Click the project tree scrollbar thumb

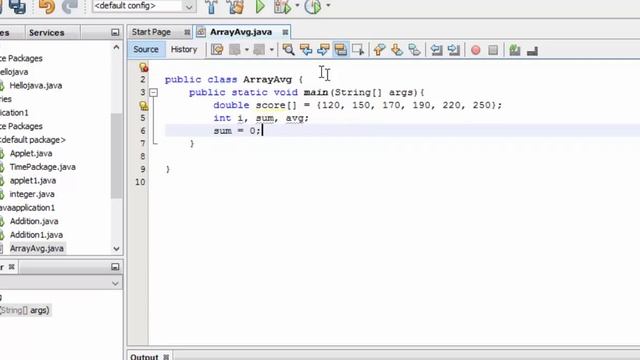click(x=116, y=156)
